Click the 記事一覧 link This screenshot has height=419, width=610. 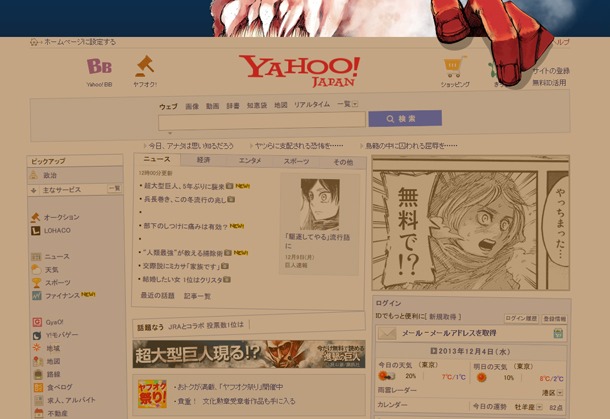(x=197, y=296)
